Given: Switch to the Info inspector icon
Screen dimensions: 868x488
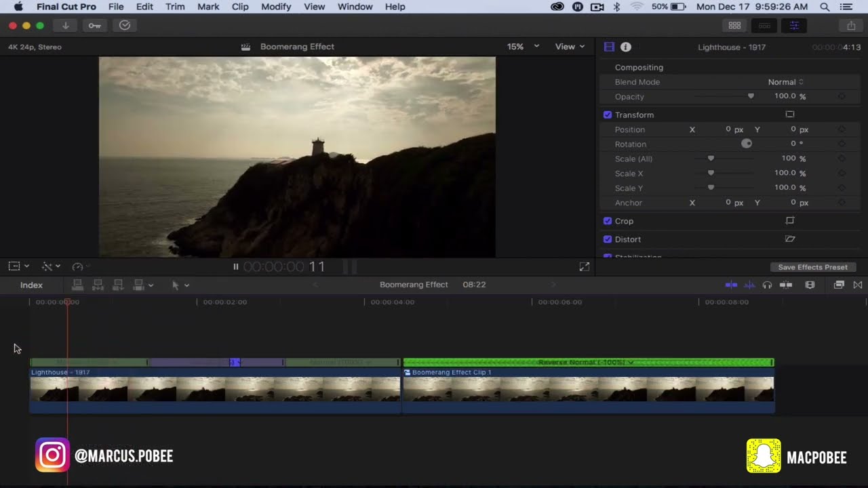Looking at the screenshot, I should [626, 47].
